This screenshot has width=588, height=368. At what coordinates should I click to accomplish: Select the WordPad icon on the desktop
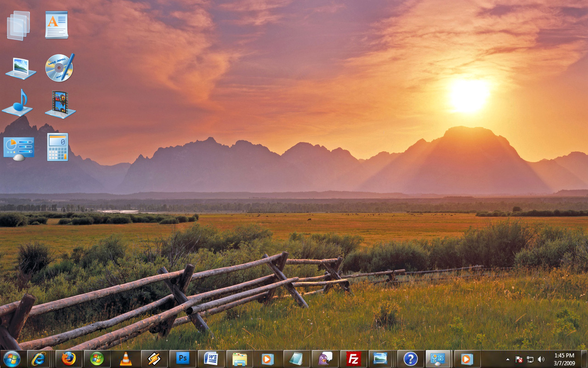click(x=57, y=25)
